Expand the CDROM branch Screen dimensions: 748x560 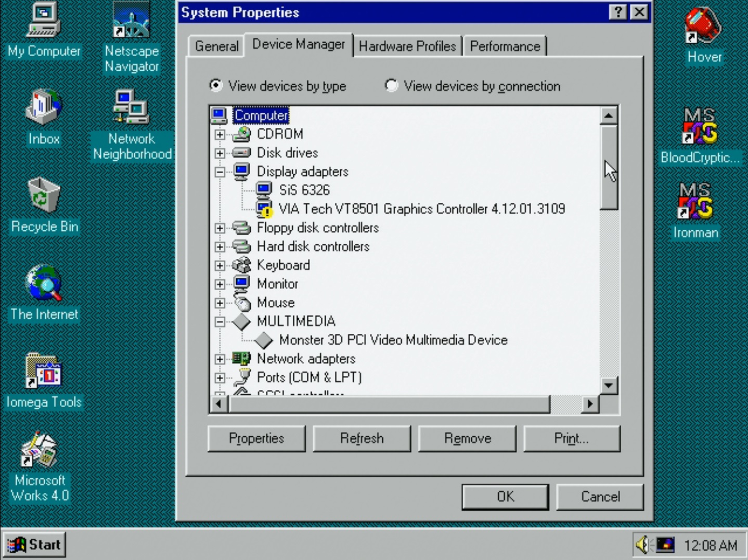[220, 135]
